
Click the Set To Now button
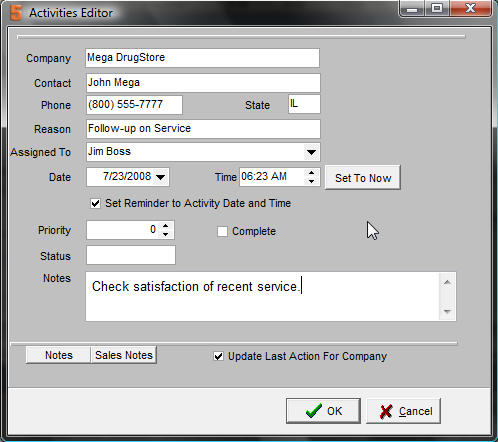(x=363, y=178)
